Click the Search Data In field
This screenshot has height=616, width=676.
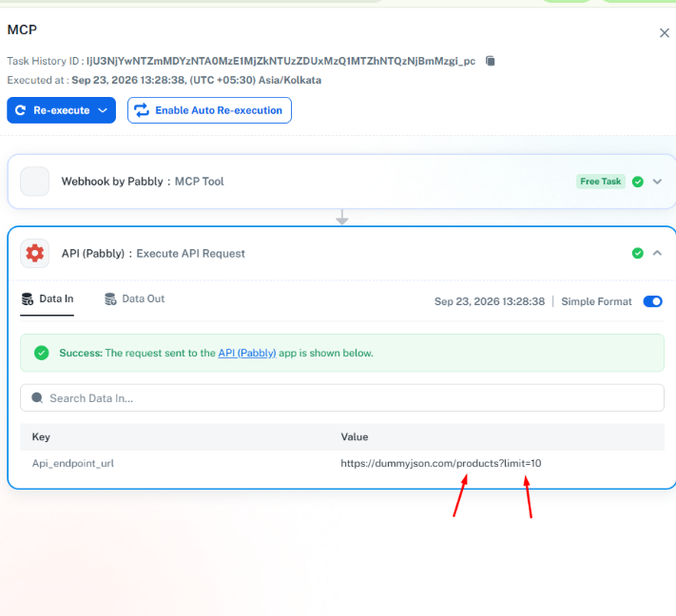[342, 398]
